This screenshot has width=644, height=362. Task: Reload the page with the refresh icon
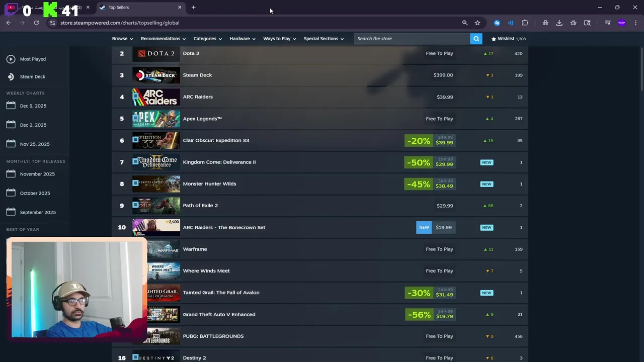click(36, 23)
